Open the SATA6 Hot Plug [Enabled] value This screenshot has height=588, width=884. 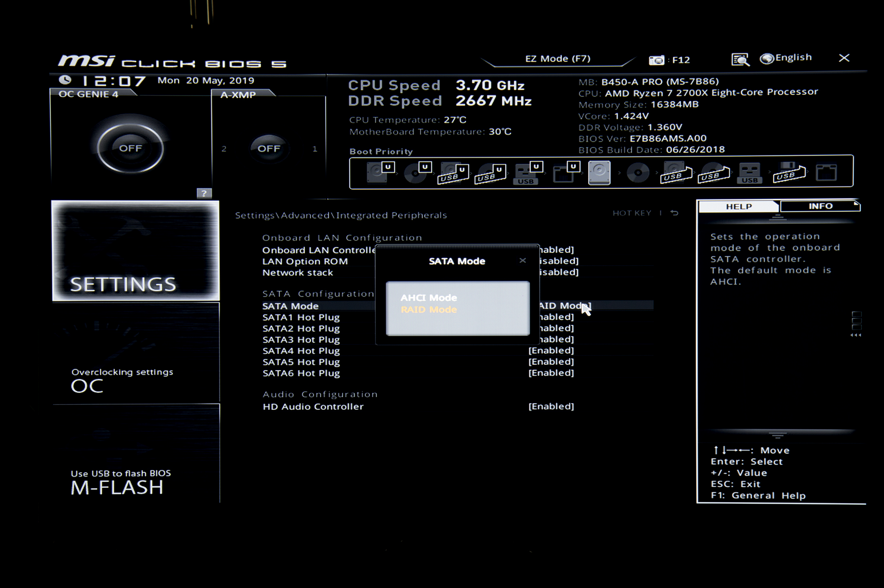551,373
